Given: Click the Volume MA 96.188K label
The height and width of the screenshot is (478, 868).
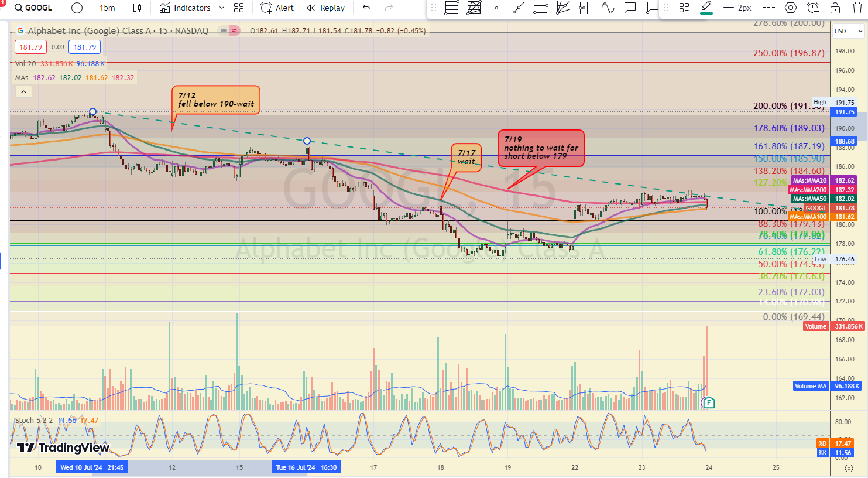Looking at the screenshot, I should (827, 386).
